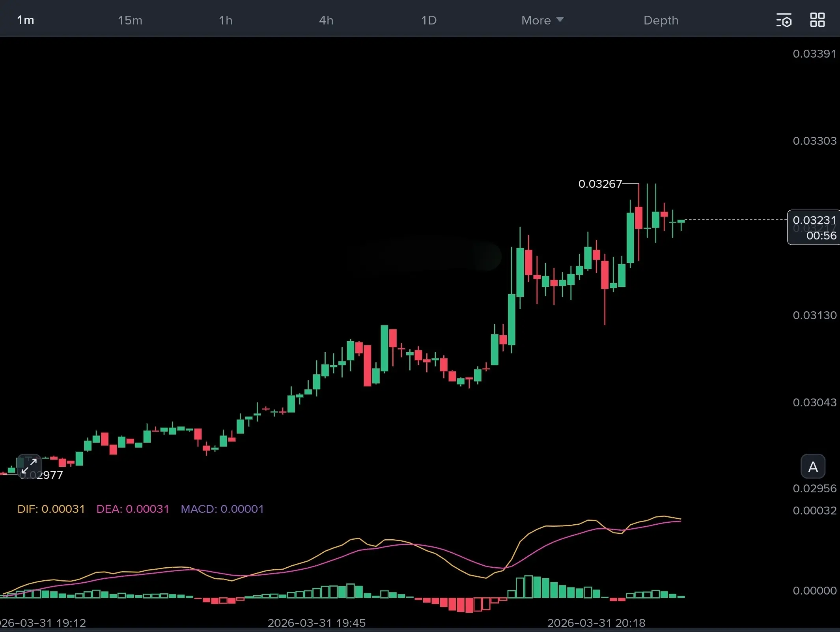Click the More dropdown arrow
Screen dimensions: 840x632
(x=560, y=19)
